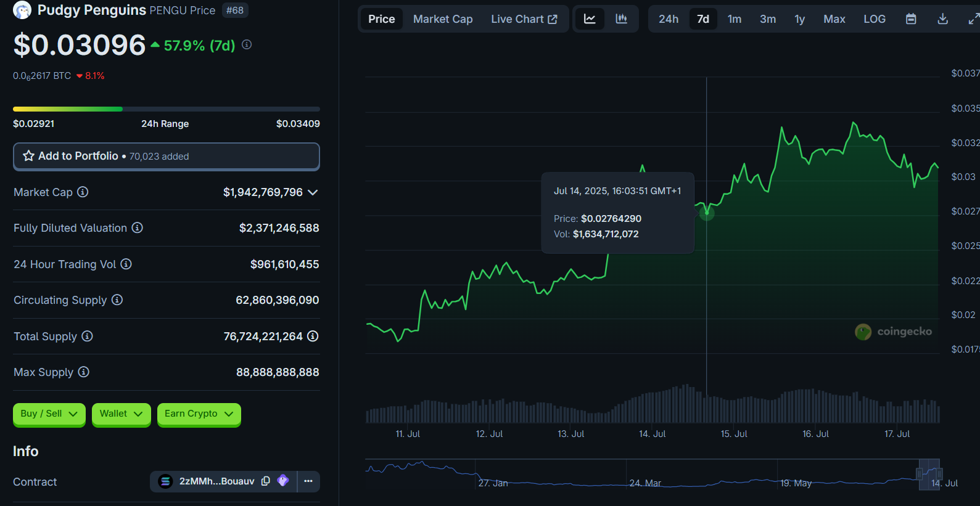
Task: Select the Price chart tab
Action: click(x=381, y=19)
